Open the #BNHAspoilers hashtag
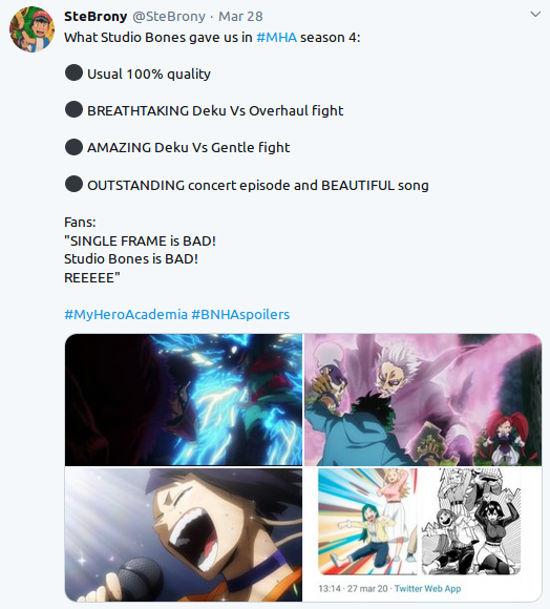The width and height of the screenshot is (550, 609). click(240, 314)
